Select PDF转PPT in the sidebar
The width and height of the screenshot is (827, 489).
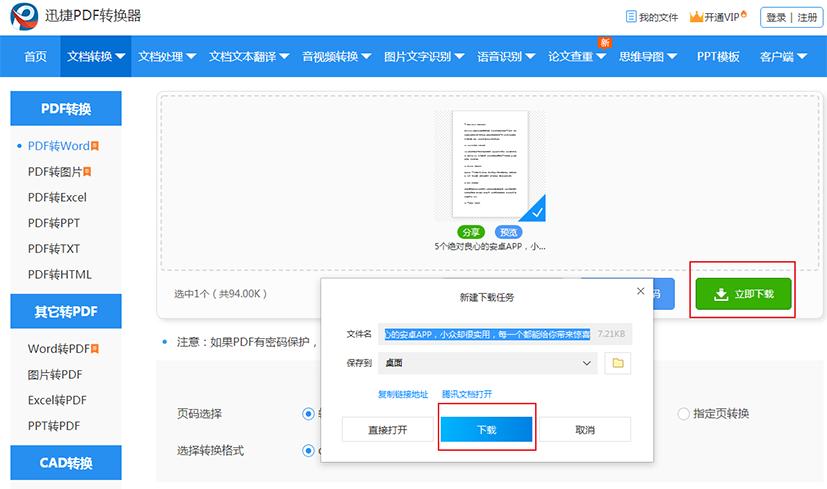[54, 223]
